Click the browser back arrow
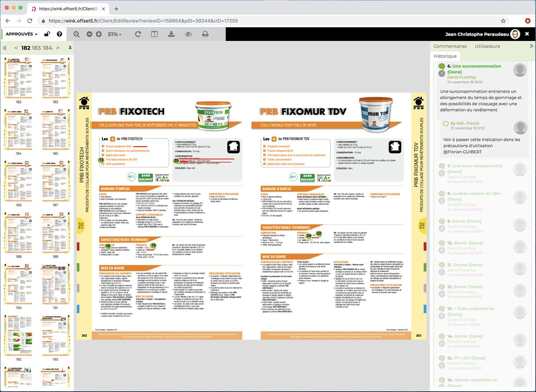Viewport: 536px width, 392px height. (8, 21)
